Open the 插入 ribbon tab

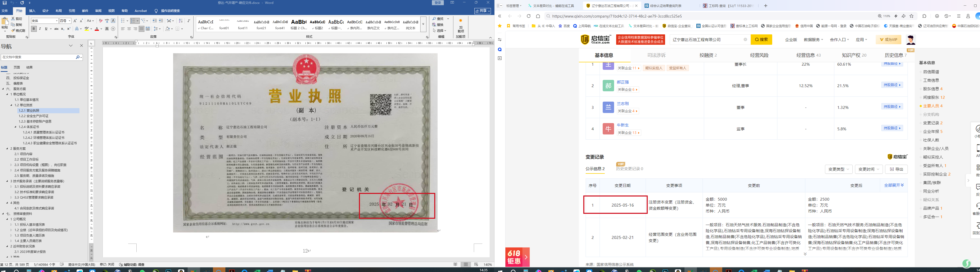click(x=32, y=11)
